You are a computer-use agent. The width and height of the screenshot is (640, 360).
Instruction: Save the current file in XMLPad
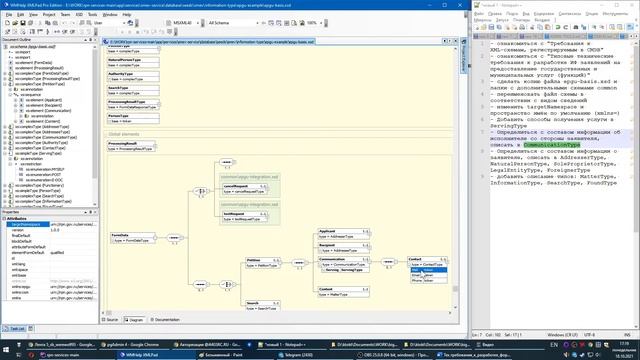pyautogui.click(x=22, y=23)
